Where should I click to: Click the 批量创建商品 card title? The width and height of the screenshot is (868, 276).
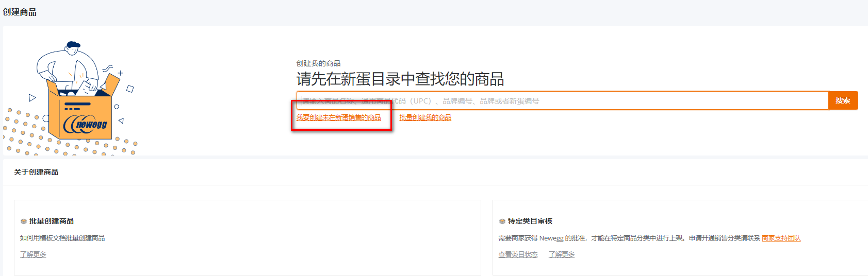click(52, 221)
